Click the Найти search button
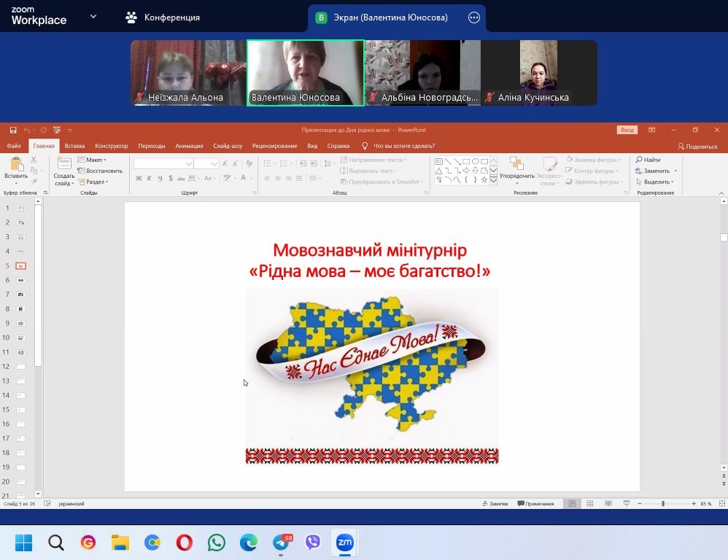Viewport: 728px width, 560px height. coord(648,160)
